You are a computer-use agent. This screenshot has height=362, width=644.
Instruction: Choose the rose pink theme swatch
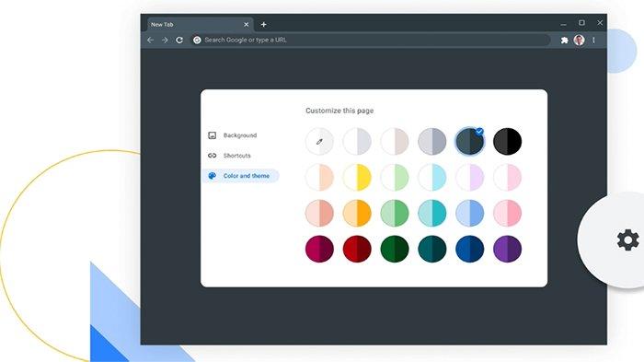coord(507,213)
